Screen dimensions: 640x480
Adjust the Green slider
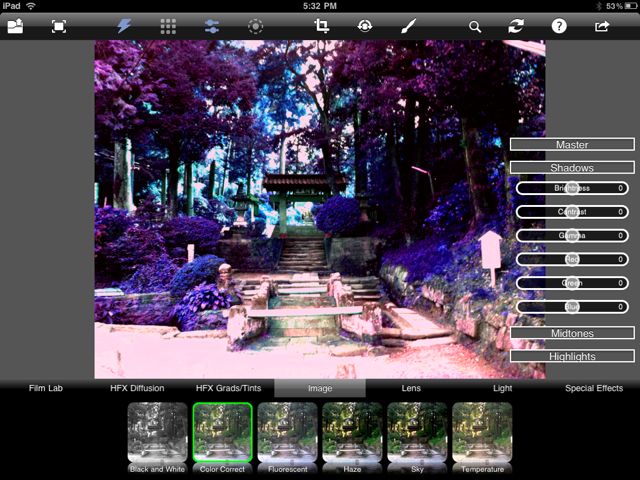pos(572,283)
